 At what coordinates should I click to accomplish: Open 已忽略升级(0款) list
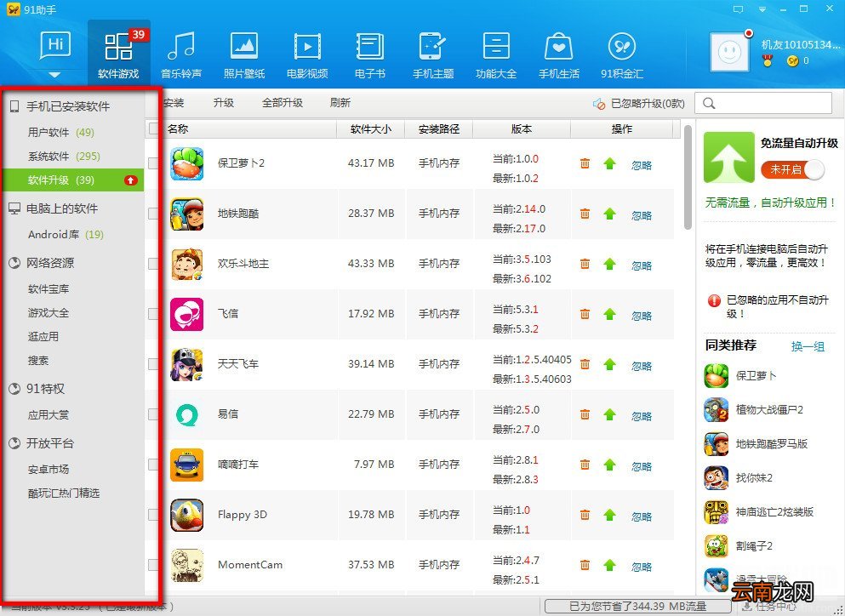pos(639,104)
